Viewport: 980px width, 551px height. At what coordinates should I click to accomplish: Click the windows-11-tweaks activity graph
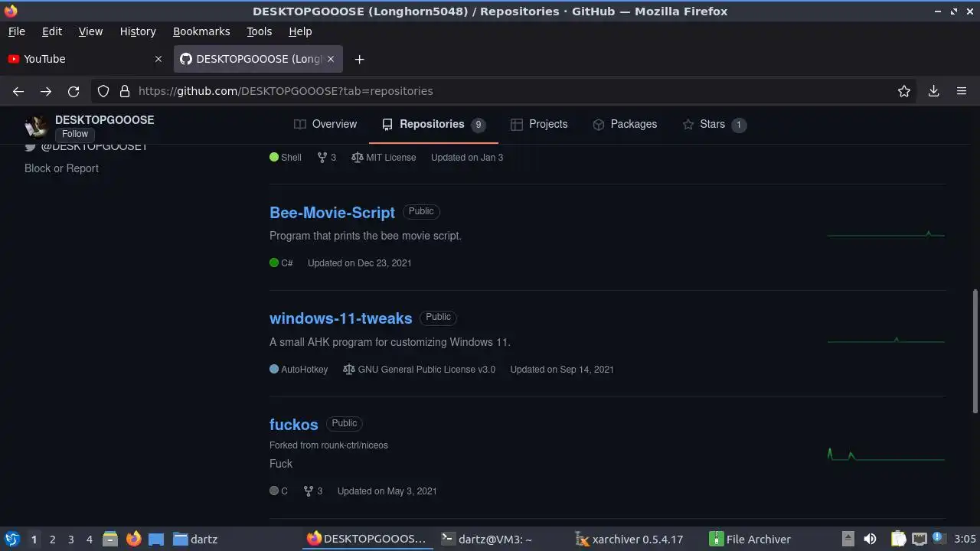pyautogui.click(x=886, y=340)
